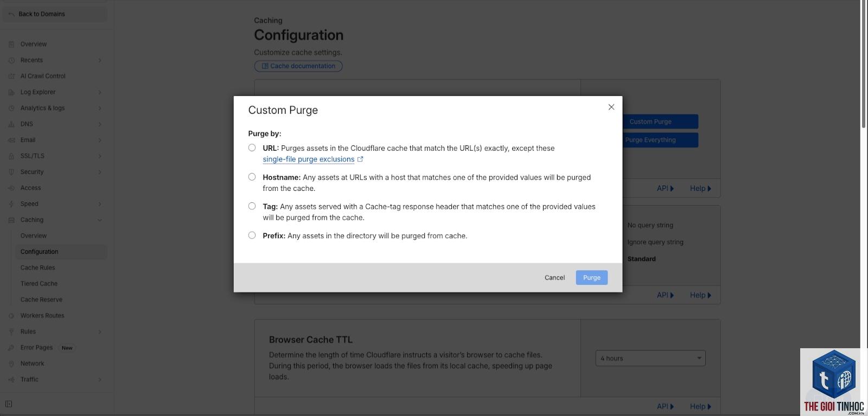Screen dimensions: 868x416
Task: Pick the Prefix purge radio option
Action: click(x=252, y=235)
